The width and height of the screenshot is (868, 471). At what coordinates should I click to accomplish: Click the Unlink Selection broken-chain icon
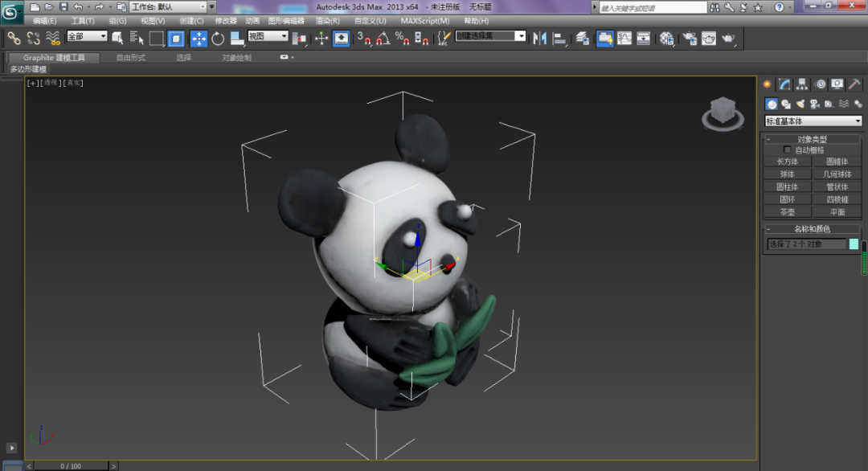tap(33, 39)
